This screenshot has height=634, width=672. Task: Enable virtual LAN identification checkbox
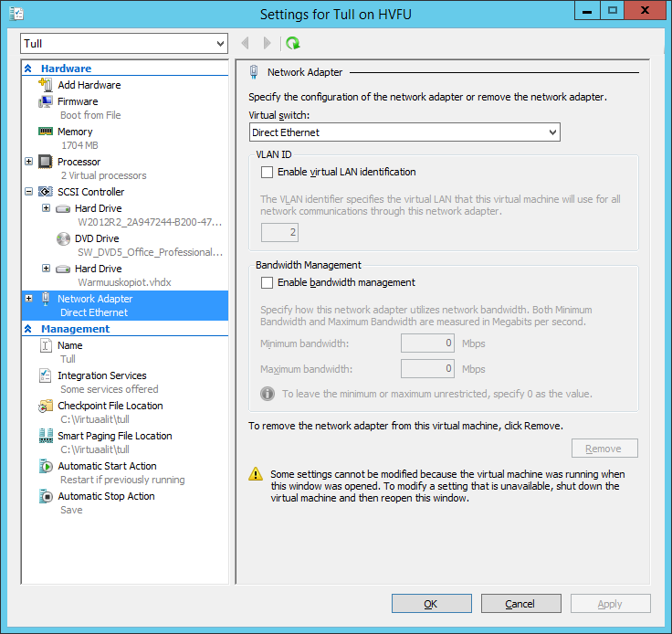267,172
